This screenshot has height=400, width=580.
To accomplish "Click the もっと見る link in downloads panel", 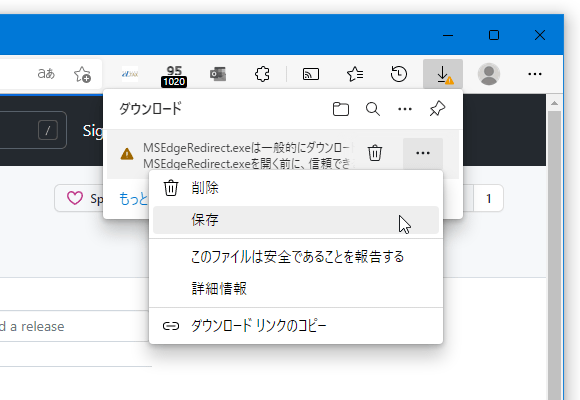I will tap(134, 199).
